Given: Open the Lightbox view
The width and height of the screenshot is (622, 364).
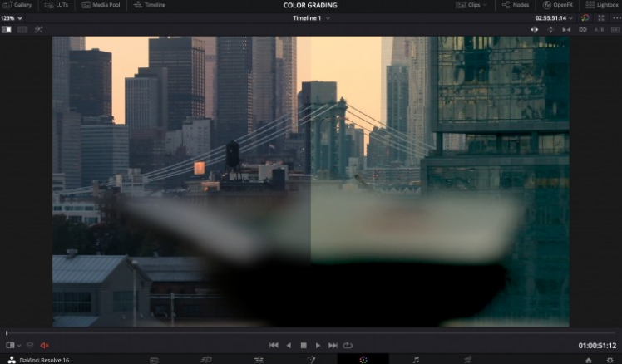Looking at the screenshot, I should point(601,5).
